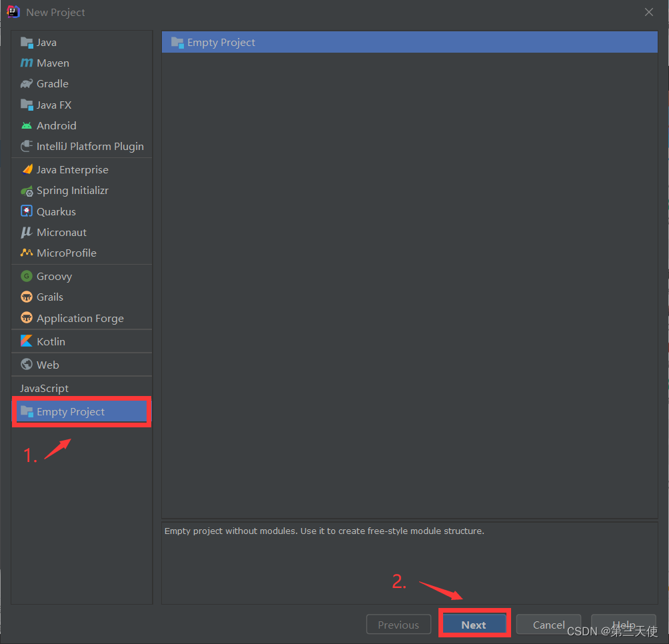Select IntelliJ Platform Plugin entry
Viewport: 669px width, 644px height.
click(x=81, y=147)
